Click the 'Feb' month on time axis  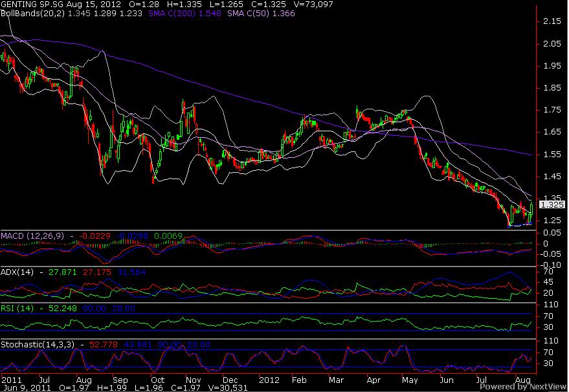point(299,380)
